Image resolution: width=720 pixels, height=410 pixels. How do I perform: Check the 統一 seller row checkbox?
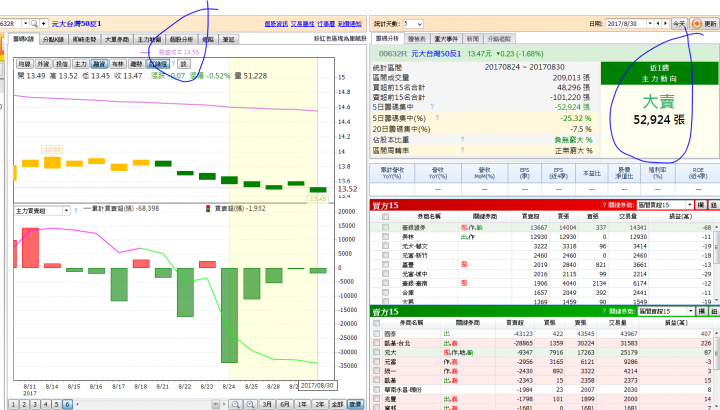coord(377,371)
